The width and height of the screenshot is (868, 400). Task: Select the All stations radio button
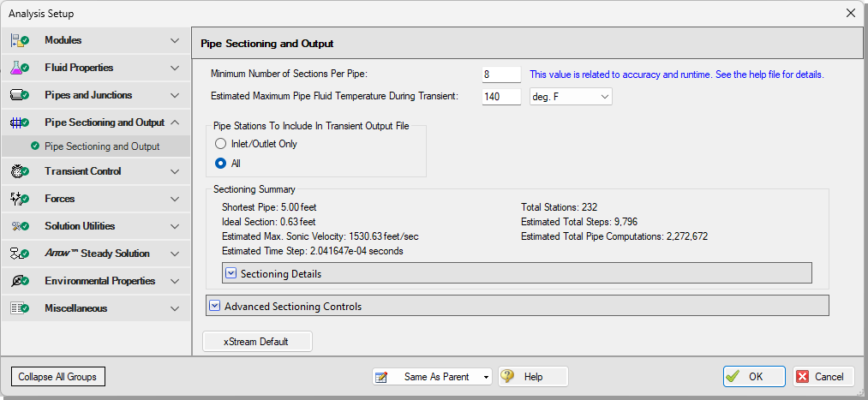click(220, 164)
